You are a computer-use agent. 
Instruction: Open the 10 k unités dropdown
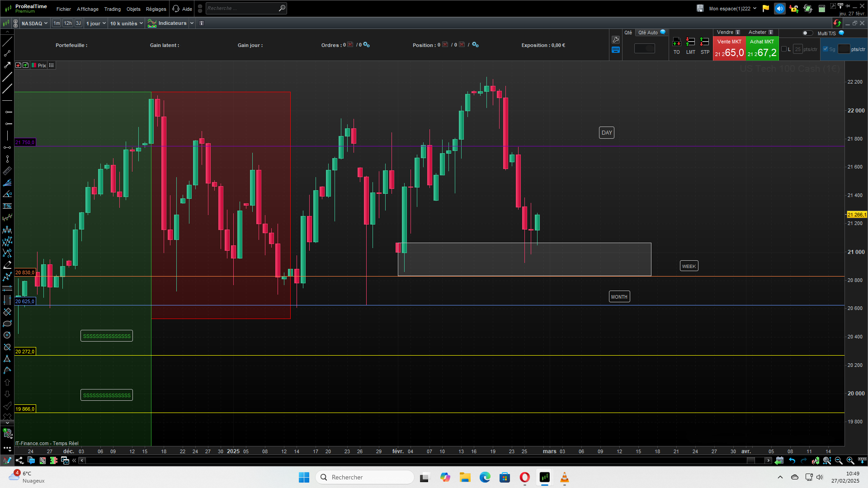(x=127, y=23)
